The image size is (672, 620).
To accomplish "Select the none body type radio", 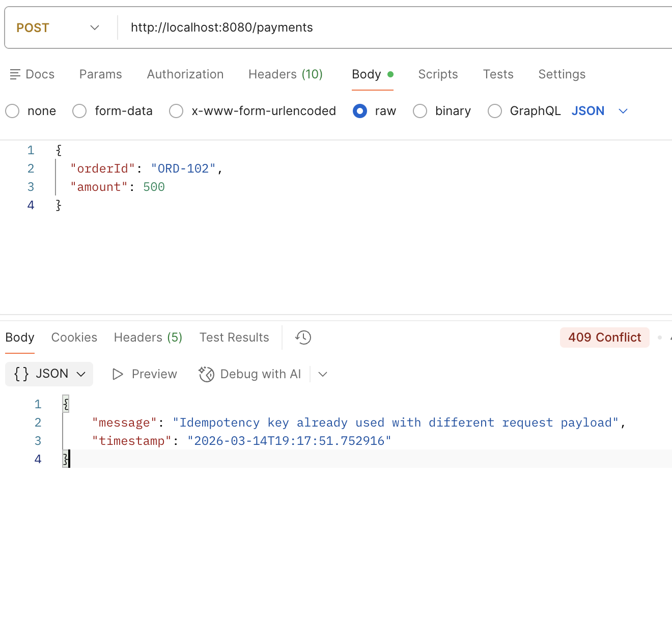I will click(x=13, y=111).
